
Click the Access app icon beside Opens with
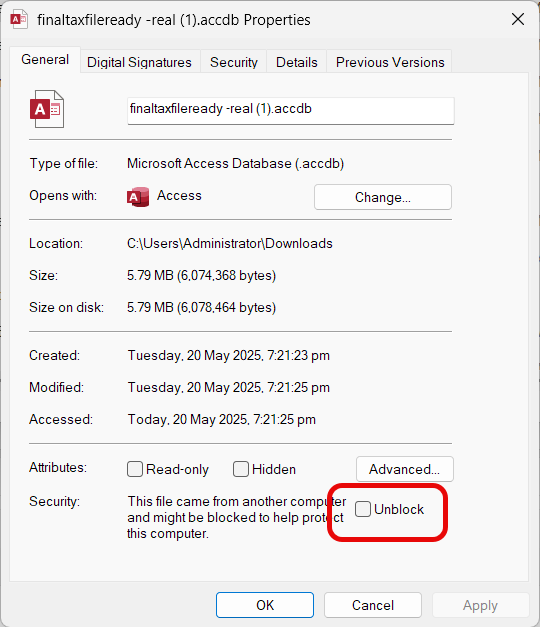[x=138, y=196]
